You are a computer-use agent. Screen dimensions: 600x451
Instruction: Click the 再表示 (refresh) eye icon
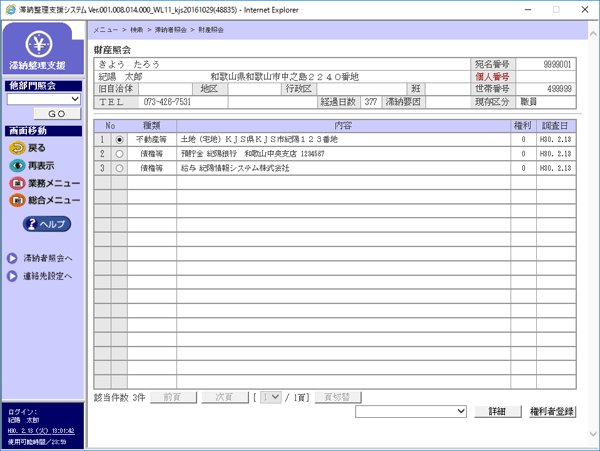[17, 165]
